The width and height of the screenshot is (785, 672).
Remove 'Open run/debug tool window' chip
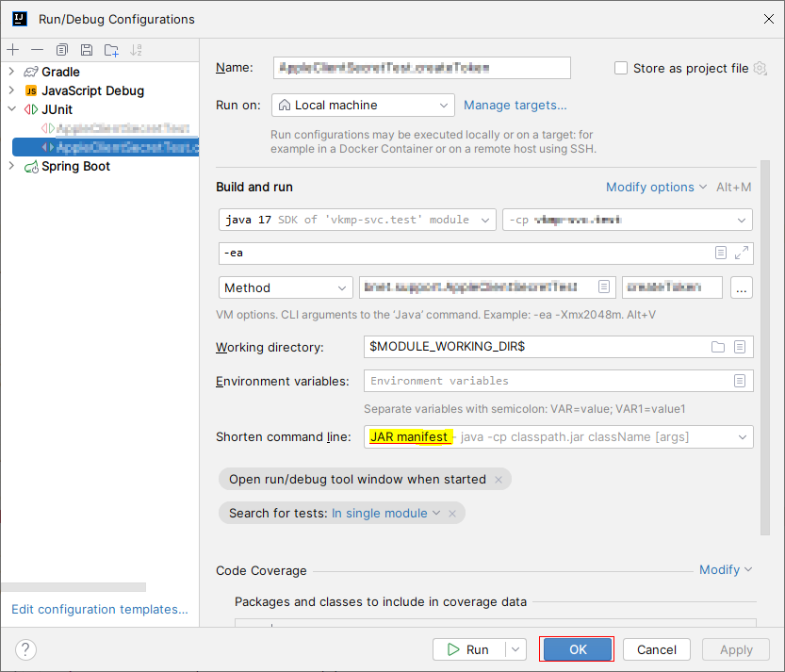click(x=499, y=480)
